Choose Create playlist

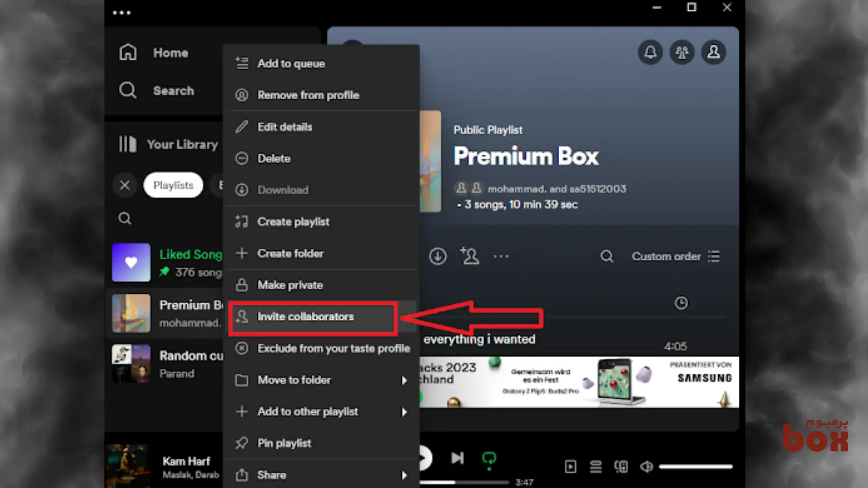pyautogui.click(x=322, y=222)
